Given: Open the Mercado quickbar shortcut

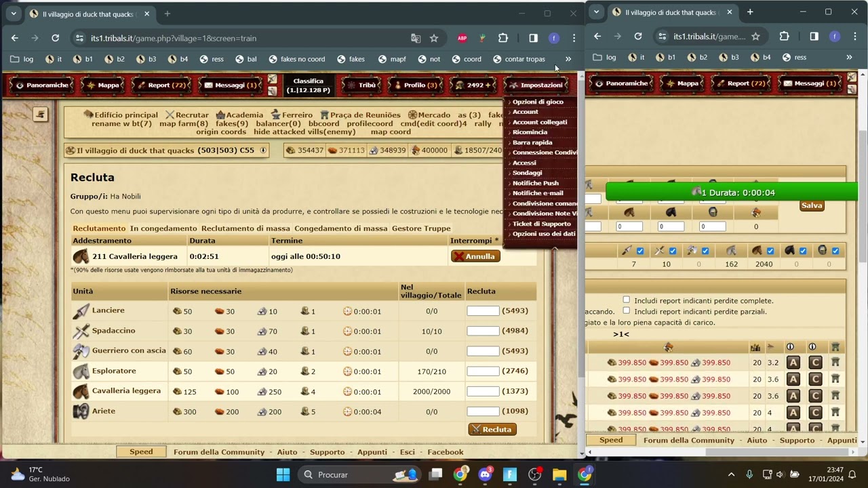Looking at the screenshot, I should [429, 115].
